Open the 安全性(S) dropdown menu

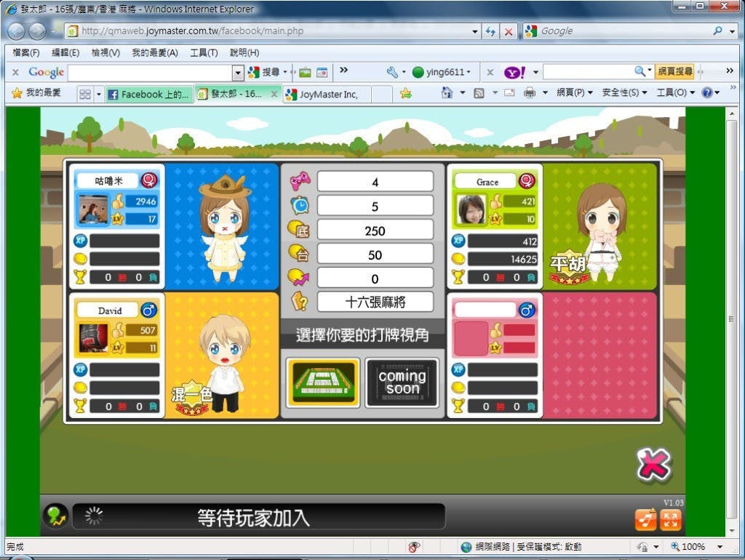pos(625,92)
